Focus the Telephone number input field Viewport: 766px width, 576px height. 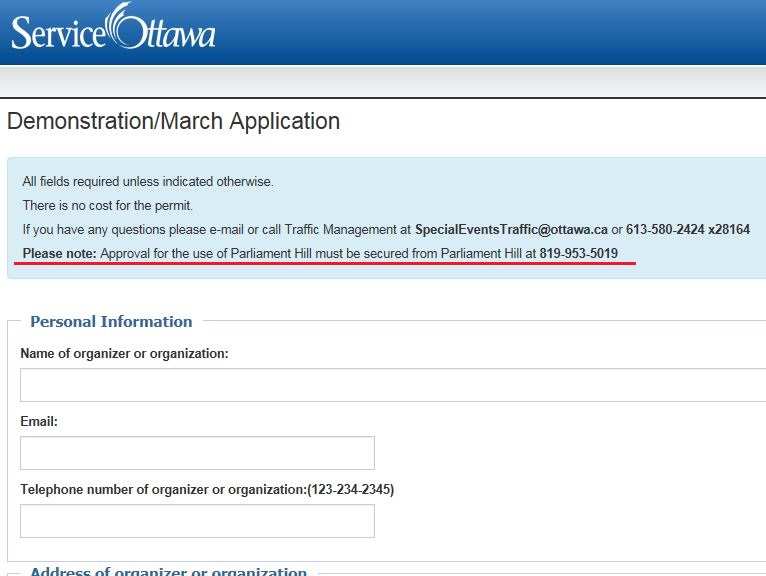[x=197, y=521]
